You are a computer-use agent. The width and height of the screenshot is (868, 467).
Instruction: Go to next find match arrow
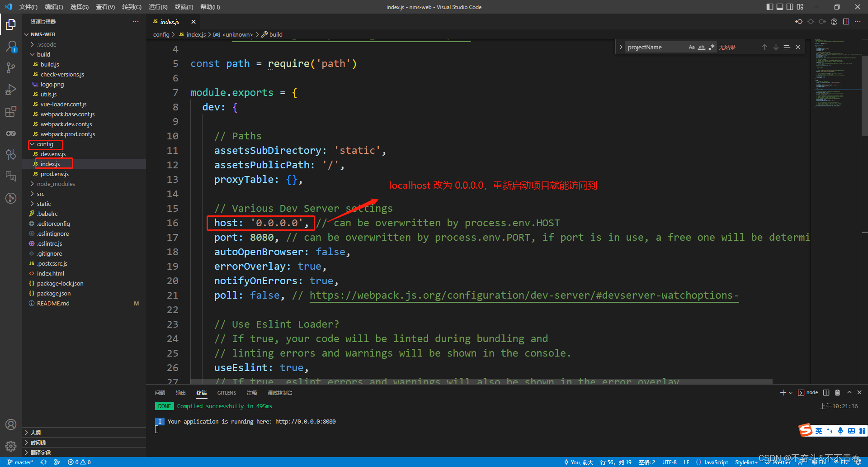tap(776, 47)
